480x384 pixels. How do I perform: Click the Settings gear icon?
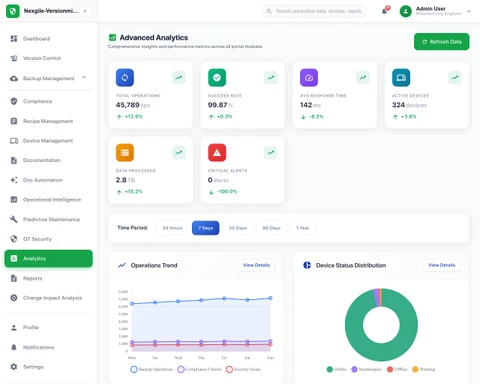pyautogui.click(x=14, y=367)
